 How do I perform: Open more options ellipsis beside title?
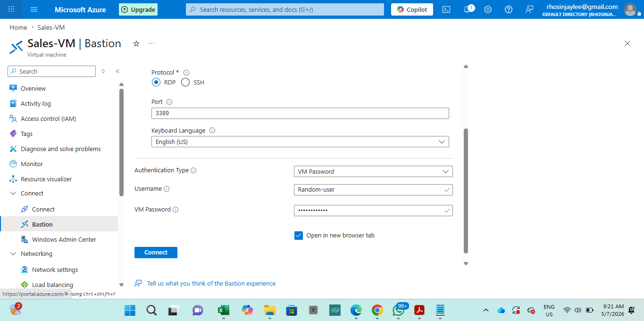coord(151,43)
